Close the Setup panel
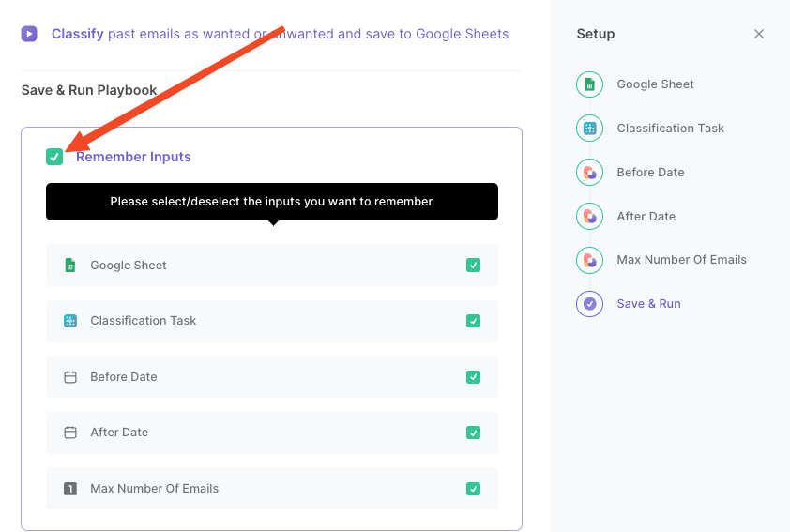The height and width of the screenshot is (532, 790). point(759,34)
